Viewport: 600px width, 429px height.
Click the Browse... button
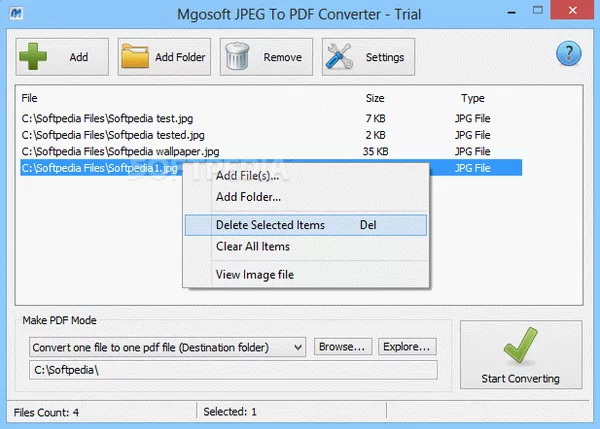[x=342, y=347]
